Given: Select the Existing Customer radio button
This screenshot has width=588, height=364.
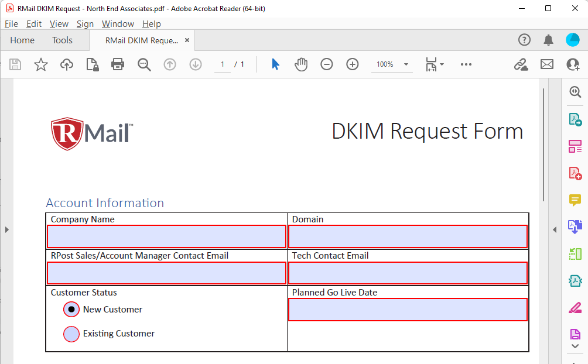Looking at the screenshot, I should coord(71,334).
